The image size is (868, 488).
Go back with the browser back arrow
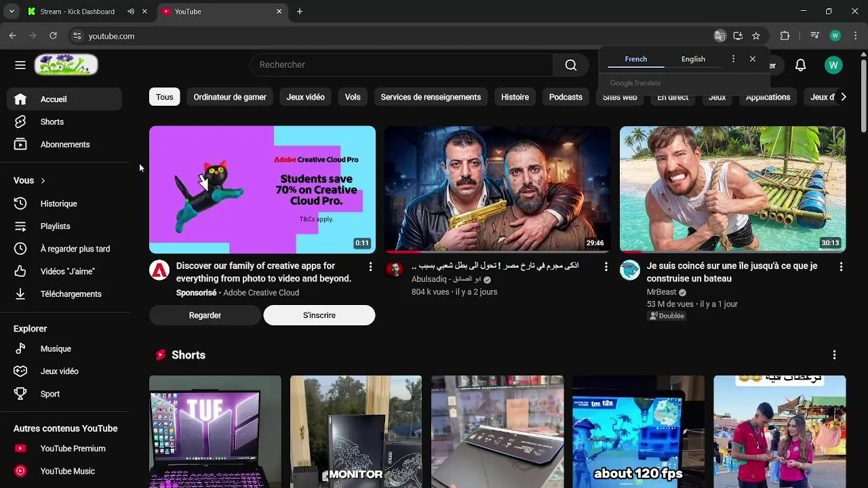[12, 36]
